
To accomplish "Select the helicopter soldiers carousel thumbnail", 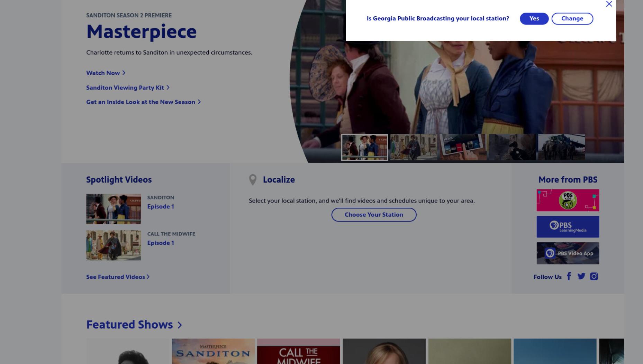I will [561, 147].
